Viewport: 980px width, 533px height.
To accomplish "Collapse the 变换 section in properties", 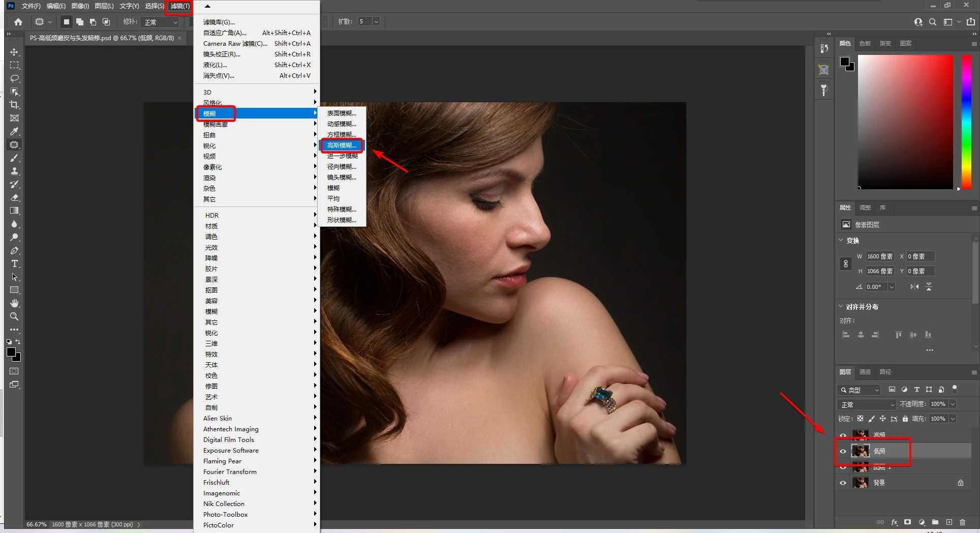I will [841, 240].
